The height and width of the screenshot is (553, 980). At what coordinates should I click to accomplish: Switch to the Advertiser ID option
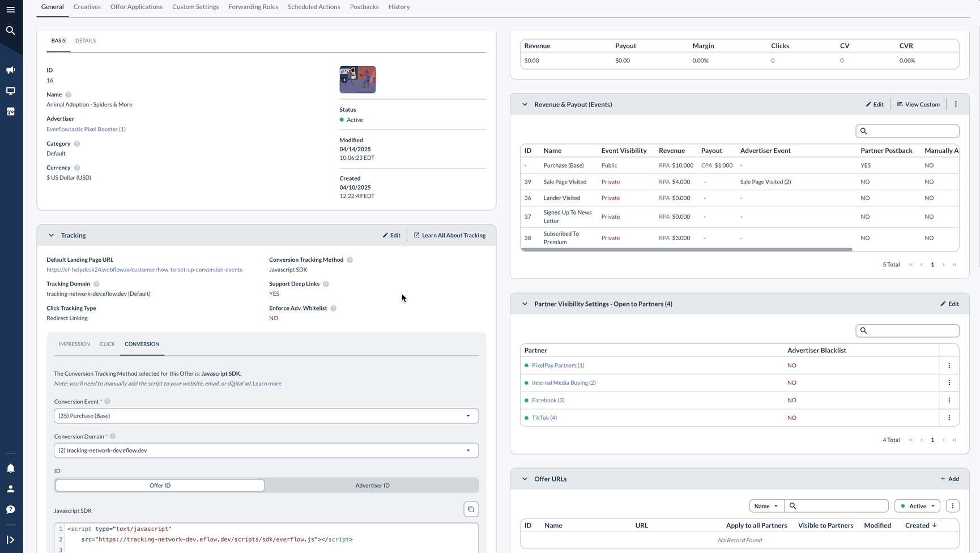(372, 485)
